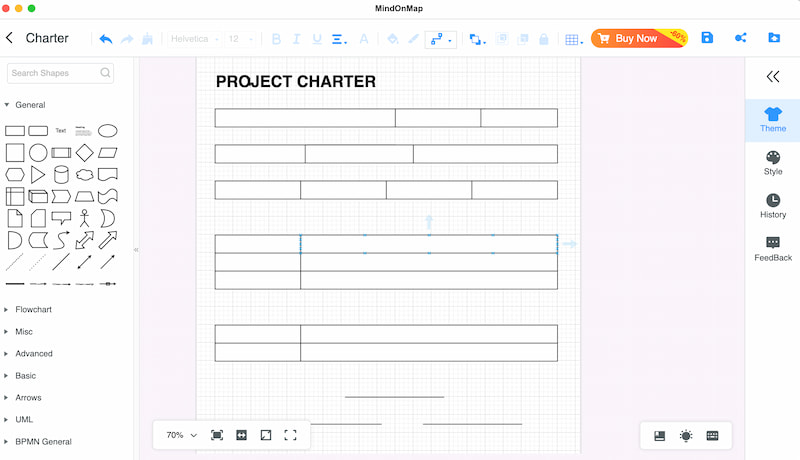This screenshot has height=460, width=800.
Task: Pick the fill color bucket
Action: click(x=393, y=39)
